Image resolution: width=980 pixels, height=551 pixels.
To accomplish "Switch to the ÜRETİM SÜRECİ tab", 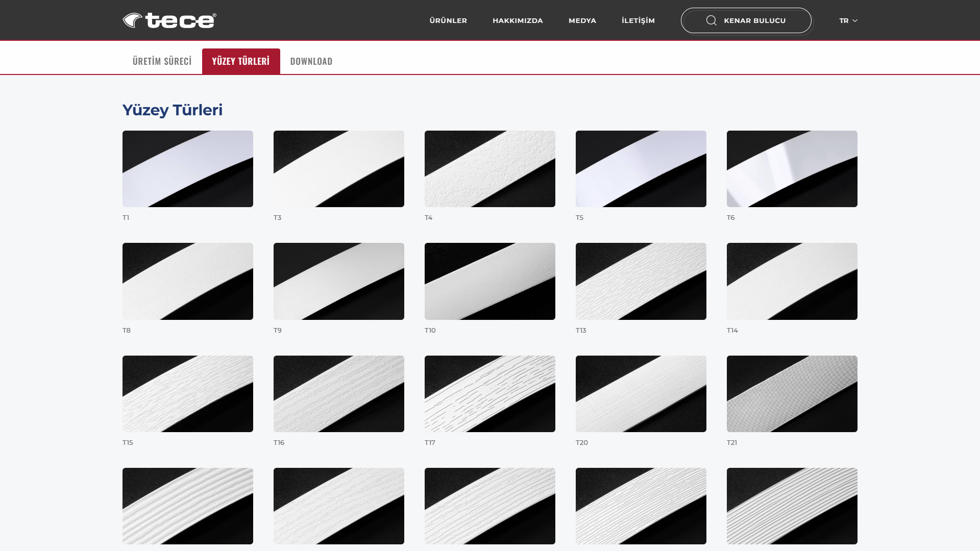I will (x=162, y=61).
